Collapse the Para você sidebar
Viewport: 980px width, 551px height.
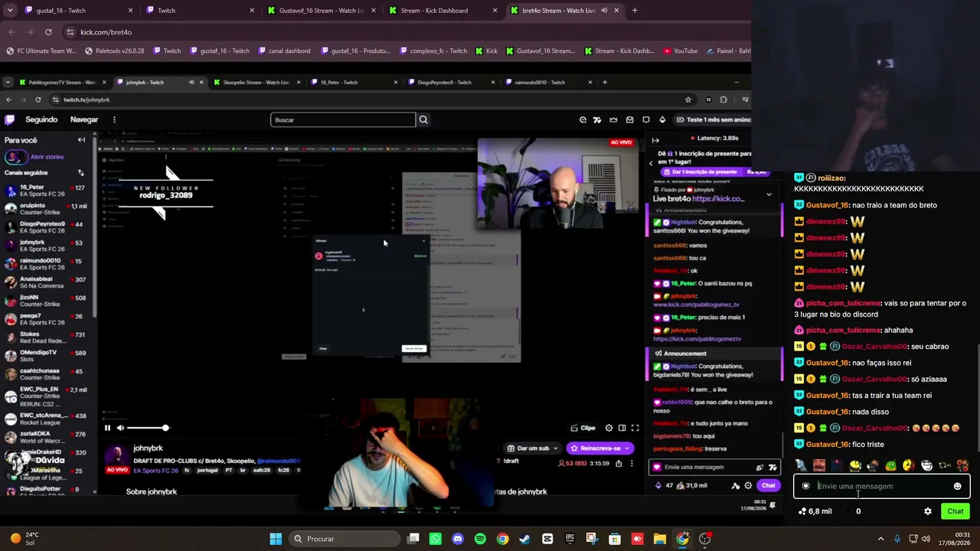(x=81, y=140)
